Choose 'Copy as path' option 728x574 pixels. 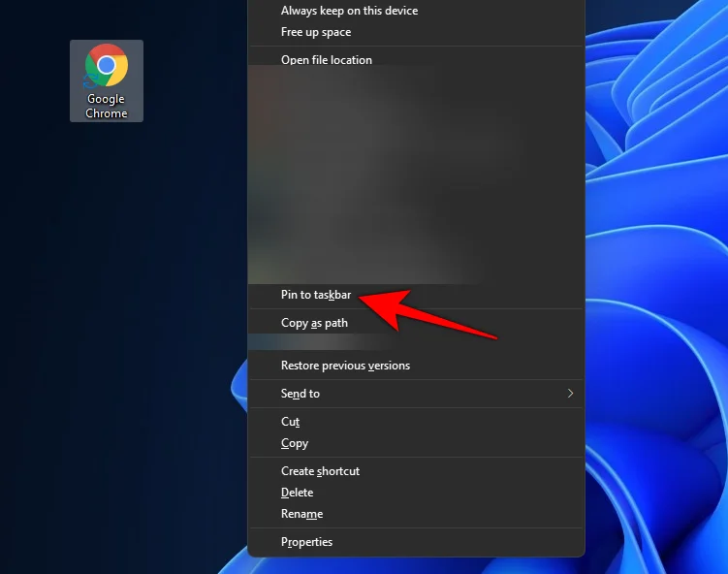416,323
